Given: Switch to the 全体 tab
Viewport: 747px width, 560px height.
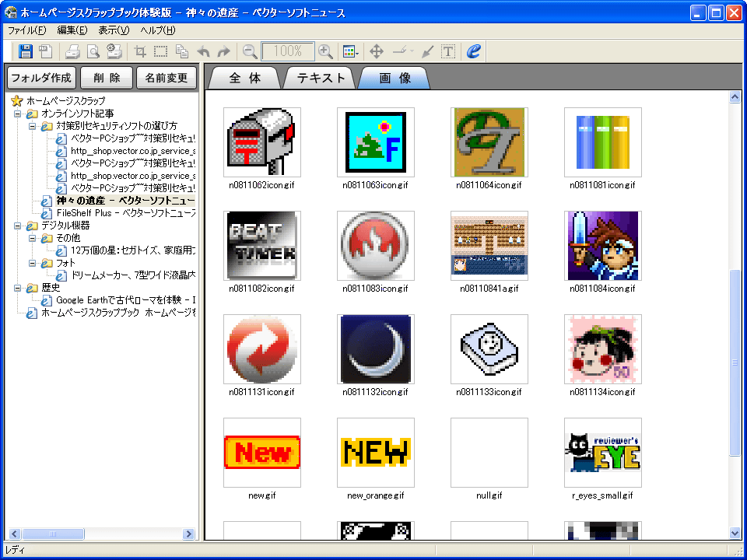Looking at the screenshot, I should (x=245, y=78).
